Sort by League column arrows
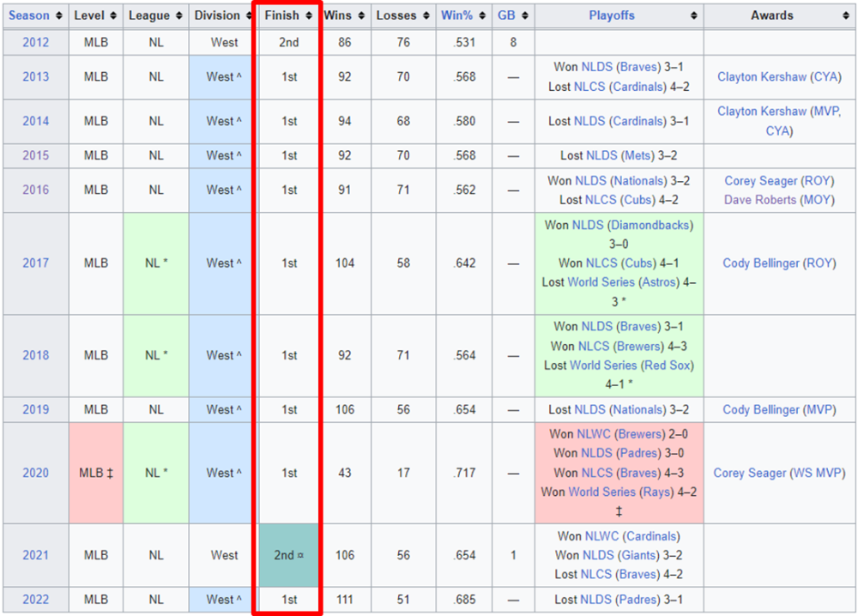The height and width of the screenshot is (616, 858). pos(179,15)
